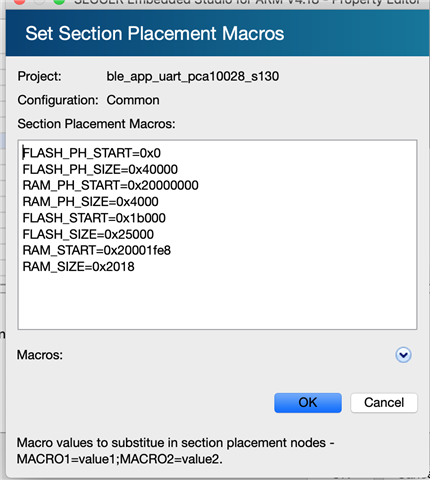Screen dimensions: 430x480
Task: Click the SEGGER Embedded Studio title bar
Action: click(x=247, y=2)
